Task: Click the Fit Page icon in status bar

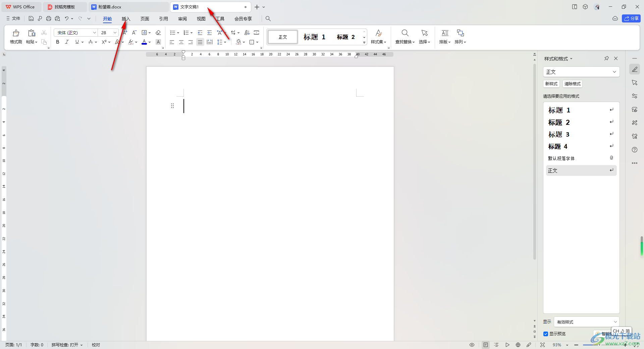Action: click(542, 345)
